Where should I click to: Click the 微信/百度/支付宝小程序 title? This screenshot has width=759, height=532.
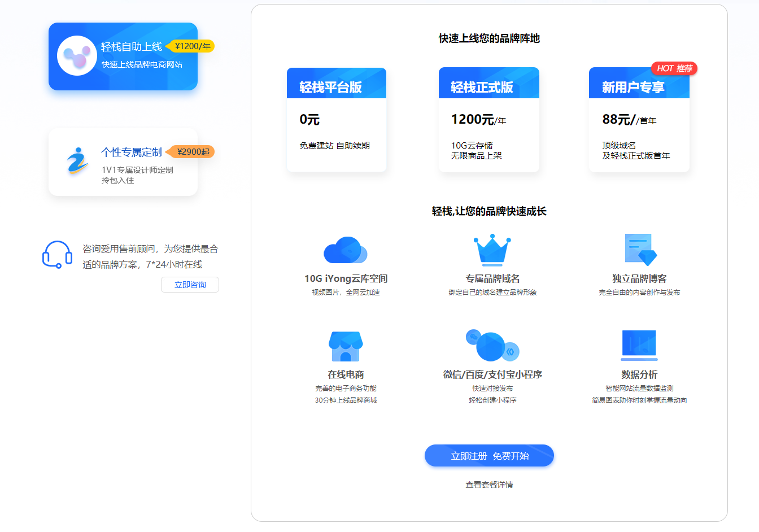[492, 374]
